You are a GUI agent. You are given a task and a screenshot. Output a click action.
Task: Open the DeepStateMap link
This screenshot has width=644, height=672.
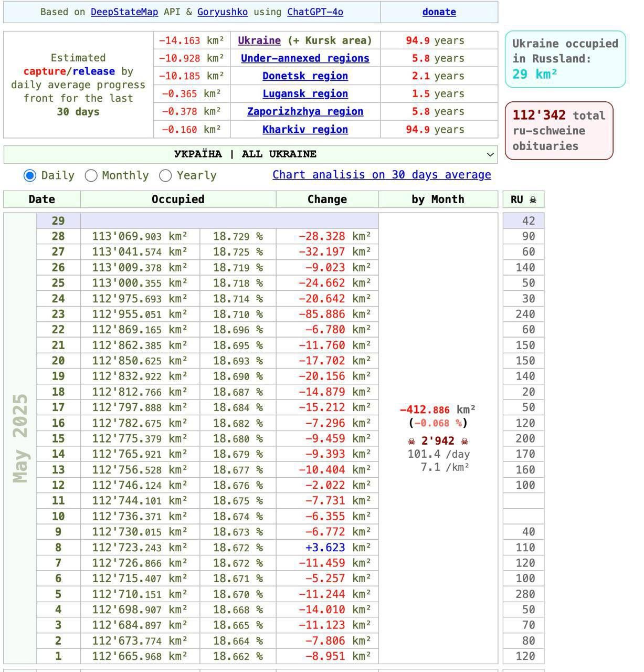pos(124,12)
